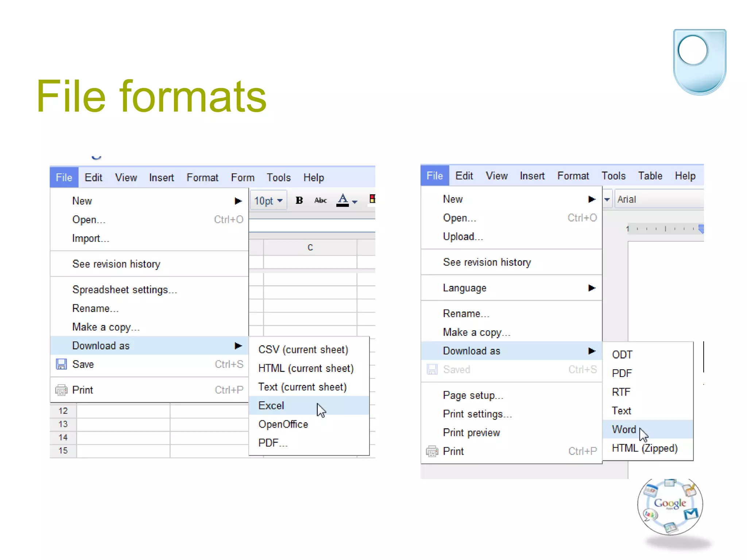Choose Print settings... in document menu

[x=511, y=414]
